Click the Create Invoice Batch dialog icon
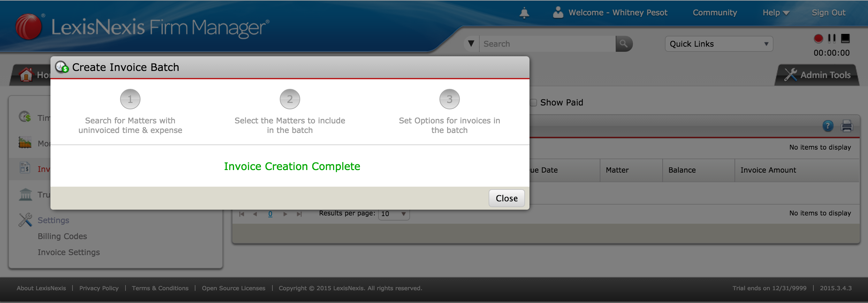Screen dimensions: 868x303 coord(62,67)
